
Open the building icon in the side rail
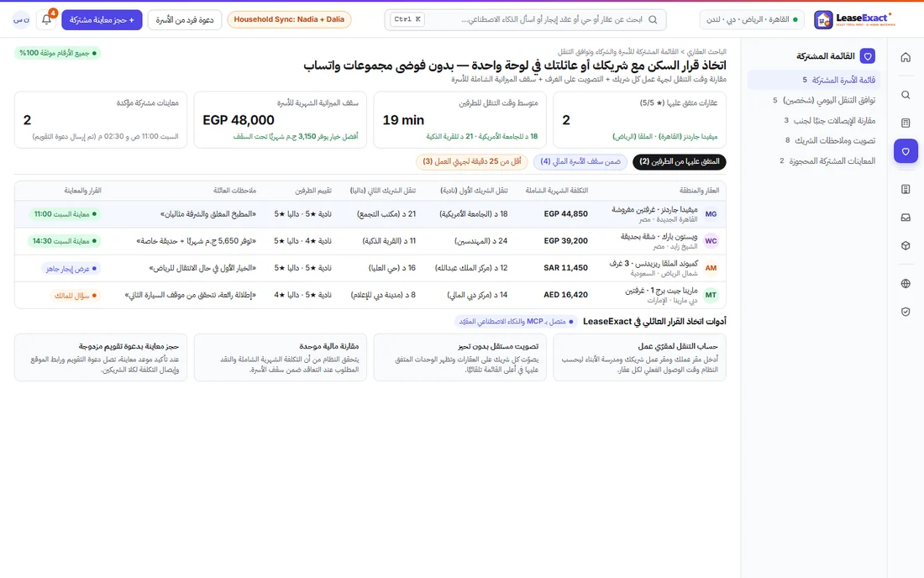pyautogui.click(x=906, y=189)
